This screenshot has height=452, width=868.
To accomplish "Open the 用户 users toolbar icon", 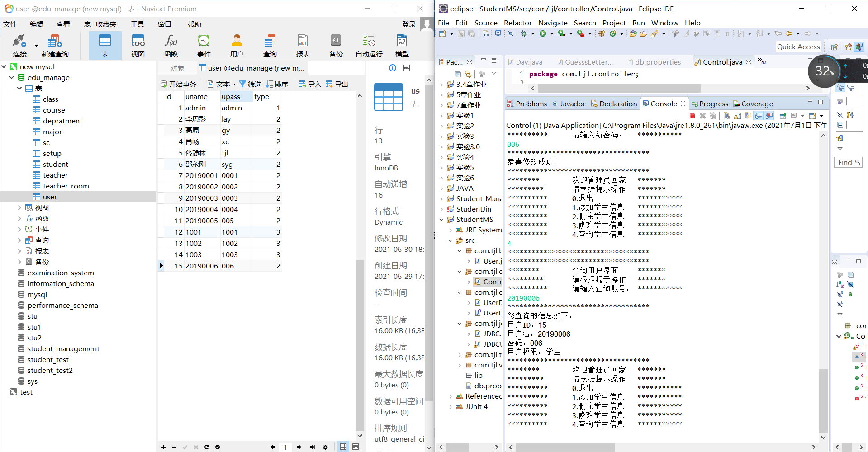I will [237, 45].
